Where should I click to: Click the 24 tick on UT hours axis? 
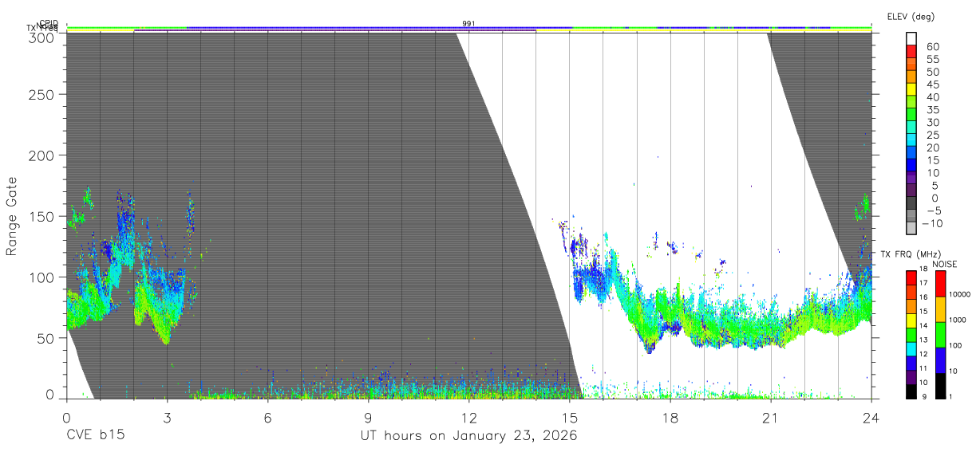(871, 417)
